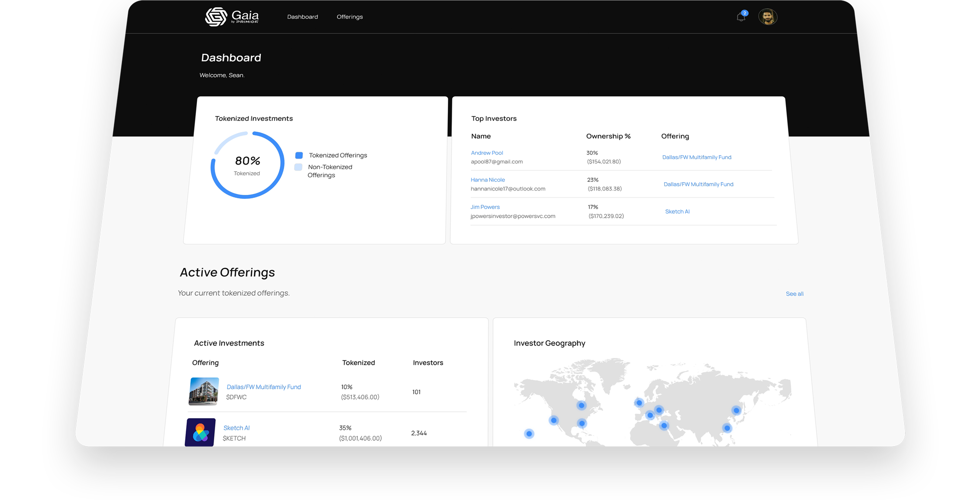The image size is (980, 500).
Task: Click email hannanicole17@outlook.com
Action: click(x=508, y=189)
